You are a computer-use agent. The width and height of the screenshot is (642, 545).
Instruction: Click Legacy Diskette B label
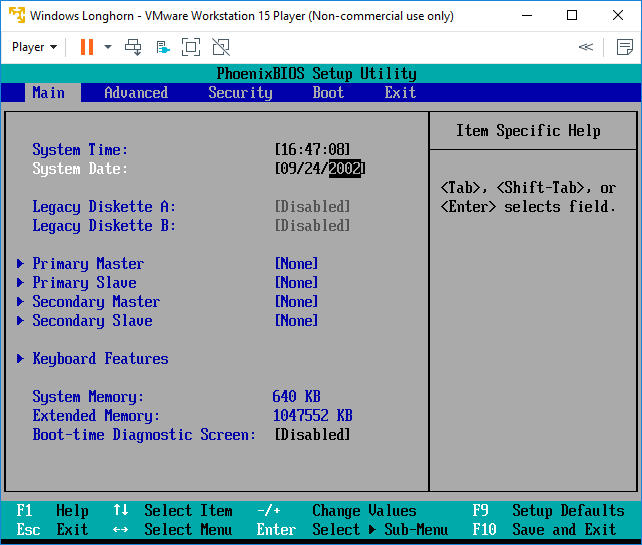tap(104, 226)
